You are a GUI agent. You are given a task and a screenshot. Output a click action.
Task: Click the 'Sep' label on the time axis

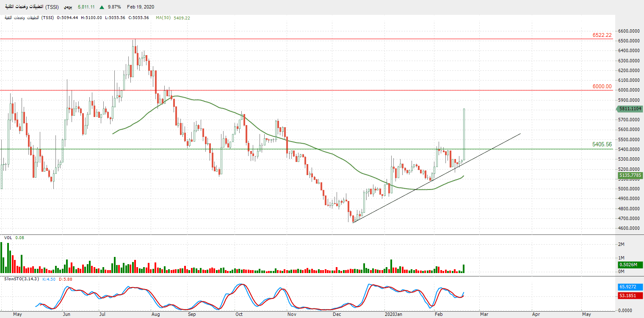[x=191, y=315]
